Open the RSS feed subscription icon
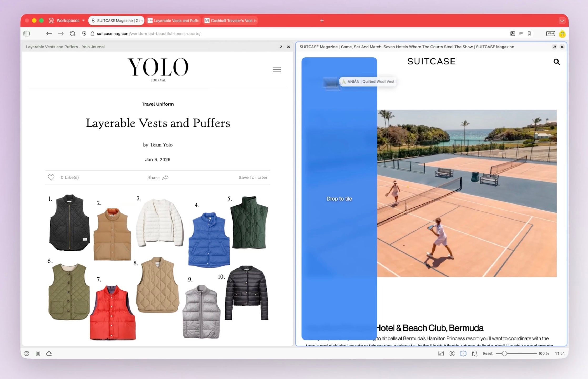The width and height of the screenshot is (588, 379). (513, 33)
